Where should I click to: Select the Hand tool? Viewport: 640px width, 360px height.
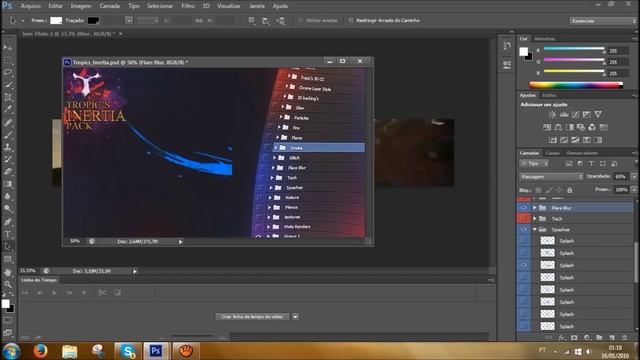tap(8, 272)
